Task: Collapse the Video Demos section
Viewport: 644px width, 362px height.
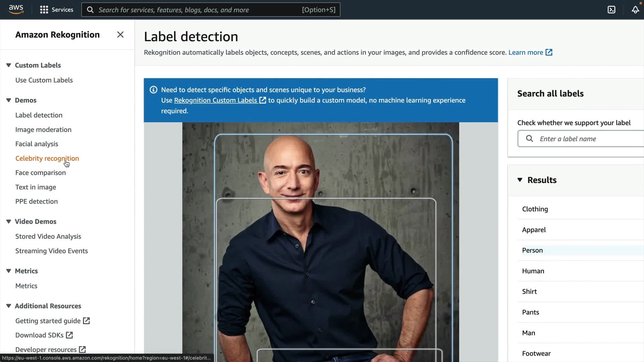Action: coord(9,221)
